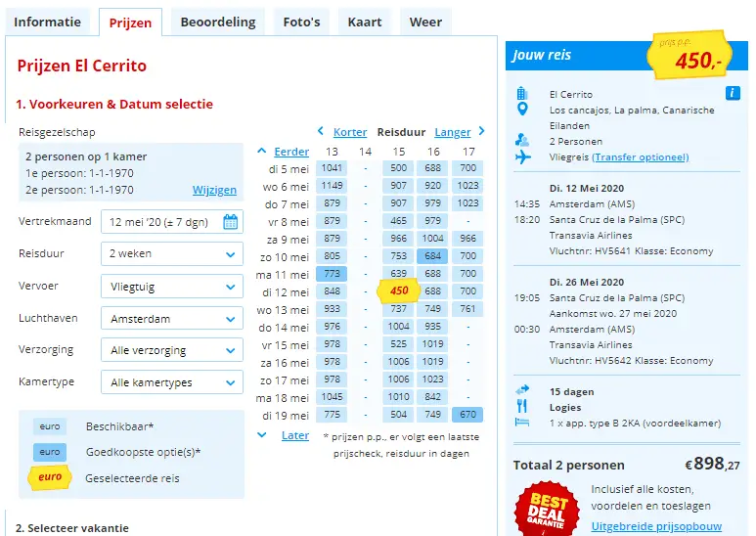The width and height of the screenshot is (756, 536).
Task: Select price 525 on vr 15 mei
Action: click(x=398, y=343)
